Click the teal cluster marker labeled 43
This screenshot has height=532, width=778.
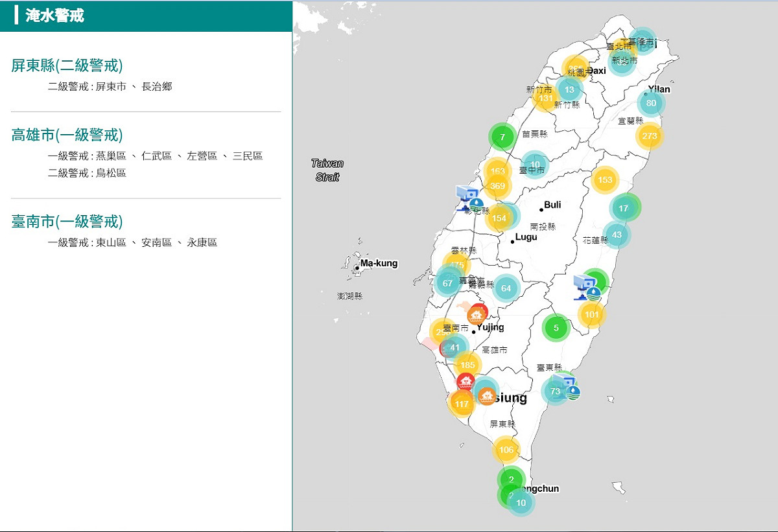617,235
